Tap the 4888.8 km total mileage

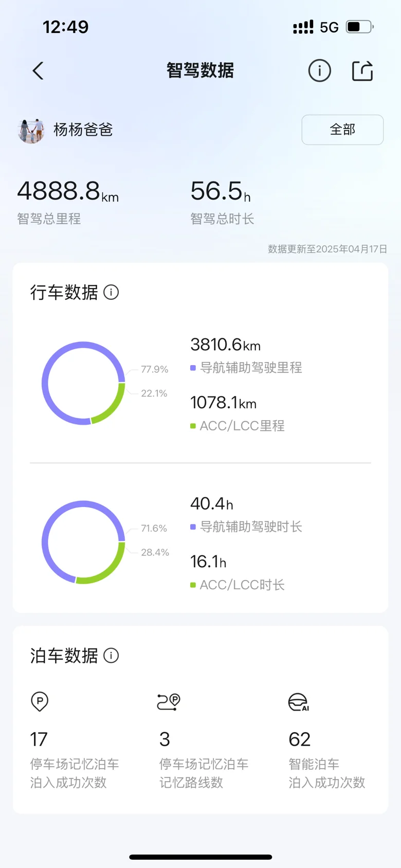coord(68,192)
